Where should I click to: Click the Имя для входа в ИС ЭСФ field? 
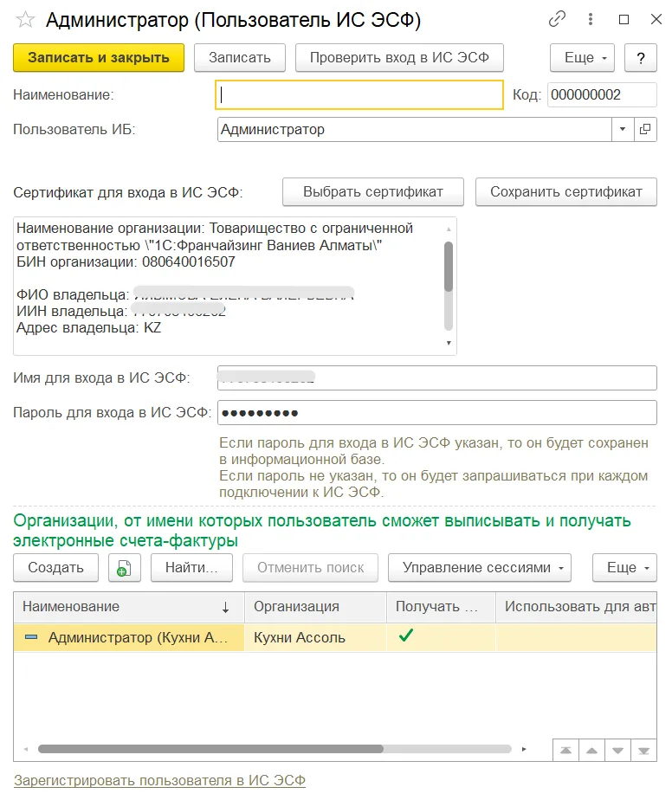pyautogui.click(x=437, y=378)
